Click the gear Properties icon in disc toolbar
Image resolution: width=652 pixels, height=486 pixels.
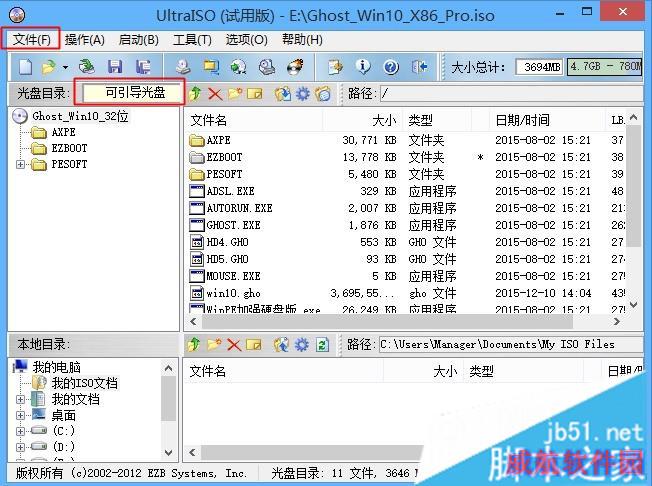302,94
